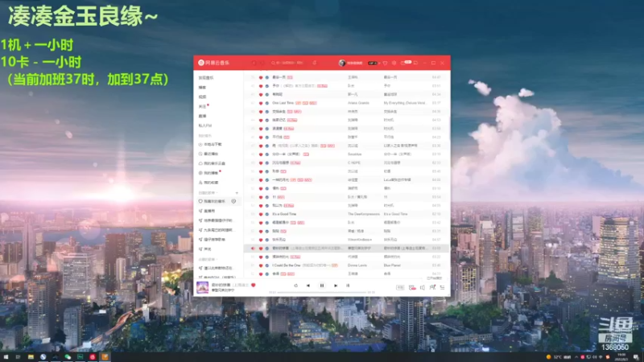Open the song recognition microphone icon
Screen dimensions: 644x362
click(x=315, y=63)
